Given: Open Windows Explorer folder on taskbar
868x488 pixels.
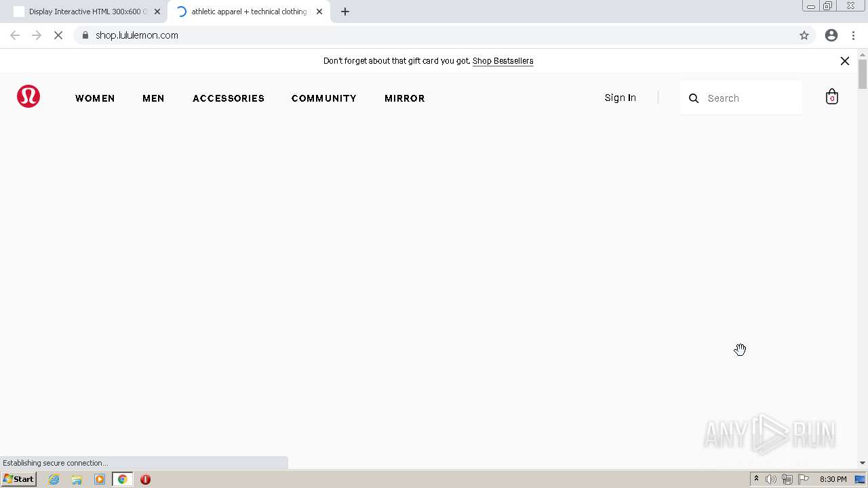Looking at the screenshot, I should (x=77, y=479).
